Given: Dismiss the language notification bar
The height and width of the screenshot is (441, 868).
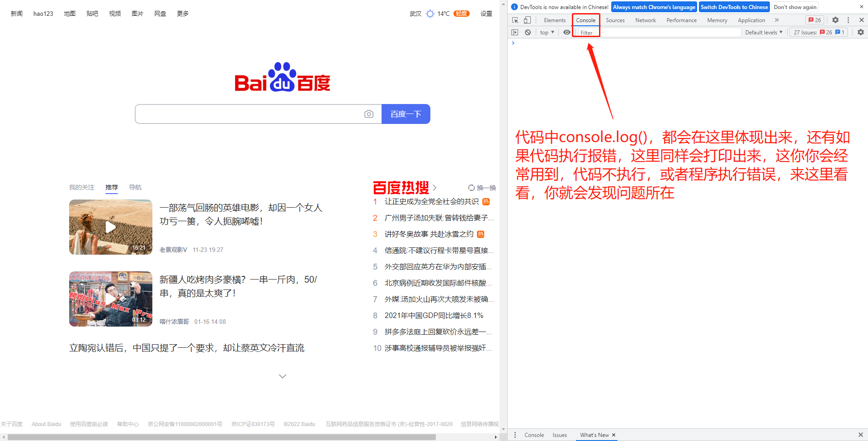Looking at the screenshot, I should pos(861,7).
